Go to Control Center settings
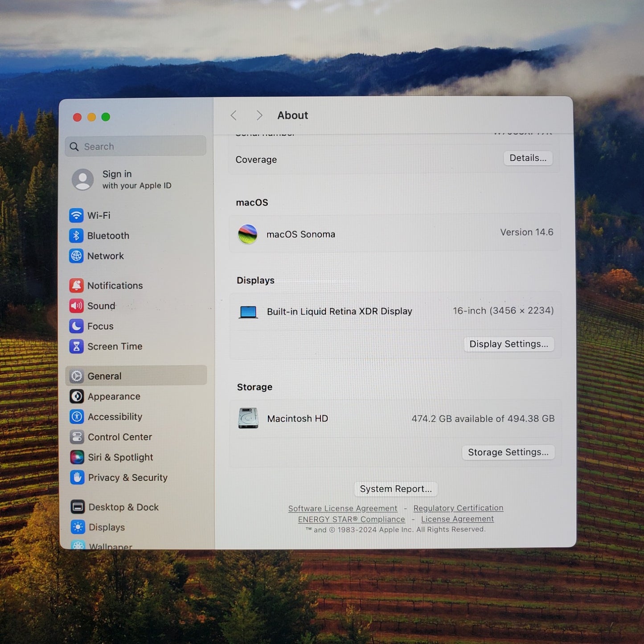 [119, 437]
